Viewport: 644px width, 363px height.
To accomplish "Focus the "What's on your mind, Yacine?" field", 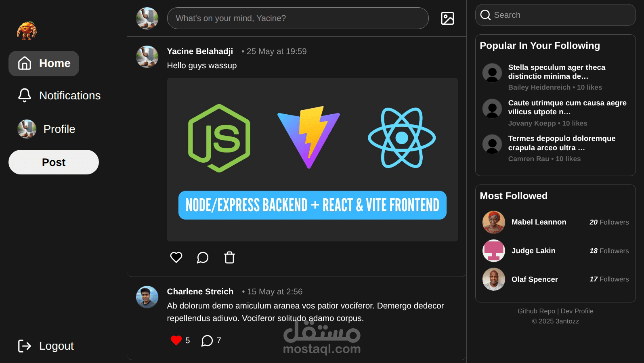I will (298, 18).
